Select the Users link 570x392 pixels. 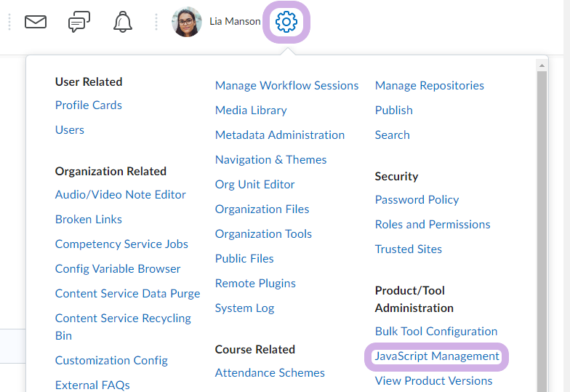point(70,129)
